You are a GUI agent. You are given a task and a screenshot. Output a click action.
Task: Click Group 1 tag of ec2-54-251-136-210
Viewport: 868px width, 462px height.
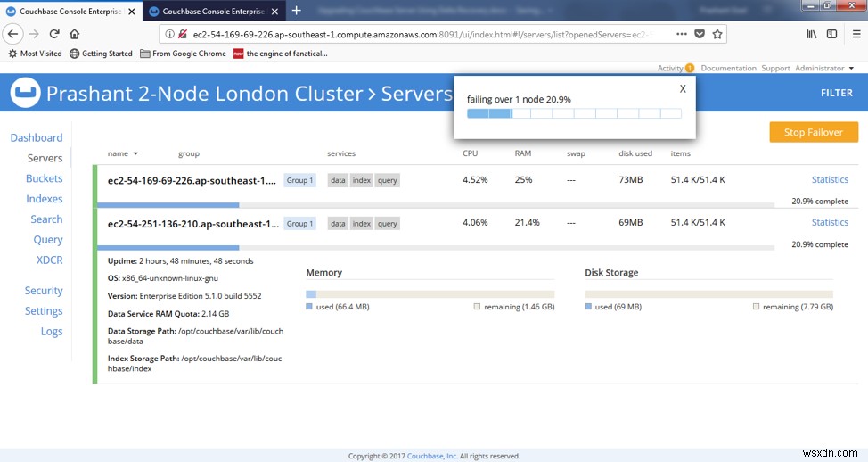tap(300, 223)
